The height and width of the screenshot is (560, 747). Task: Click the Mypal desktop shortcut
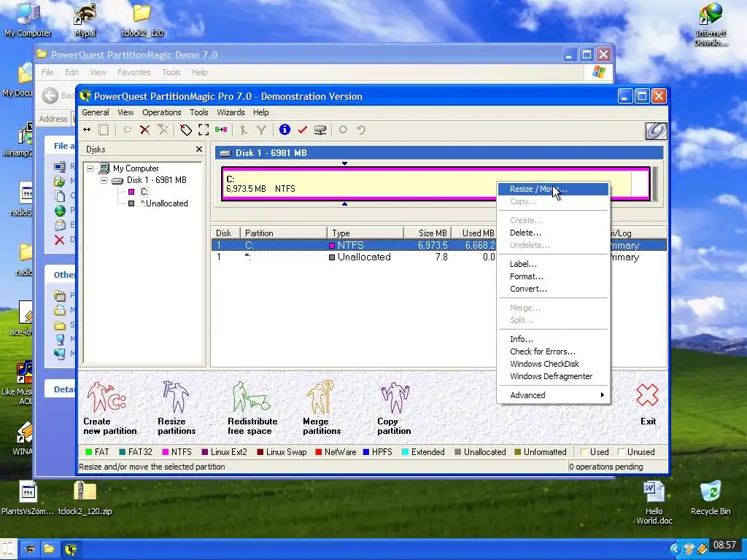[x=85, y=20]
